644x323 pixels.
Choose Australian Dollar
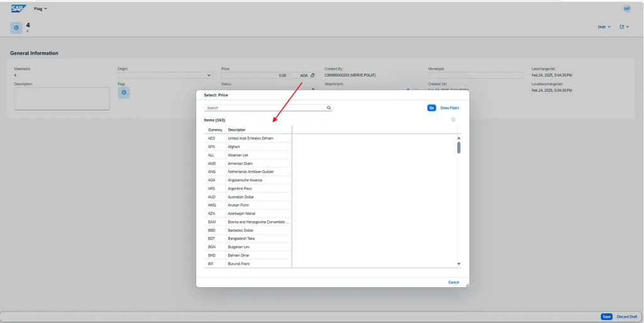[x=241, y=197]
